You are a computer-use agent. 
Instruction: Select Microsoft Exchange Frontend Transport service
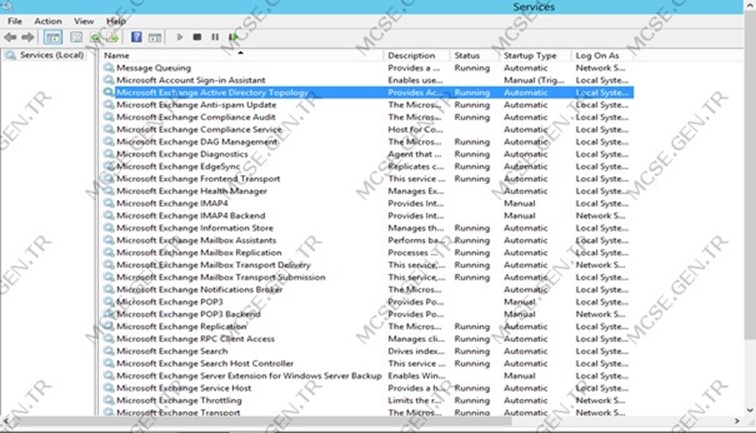(198, 178)
